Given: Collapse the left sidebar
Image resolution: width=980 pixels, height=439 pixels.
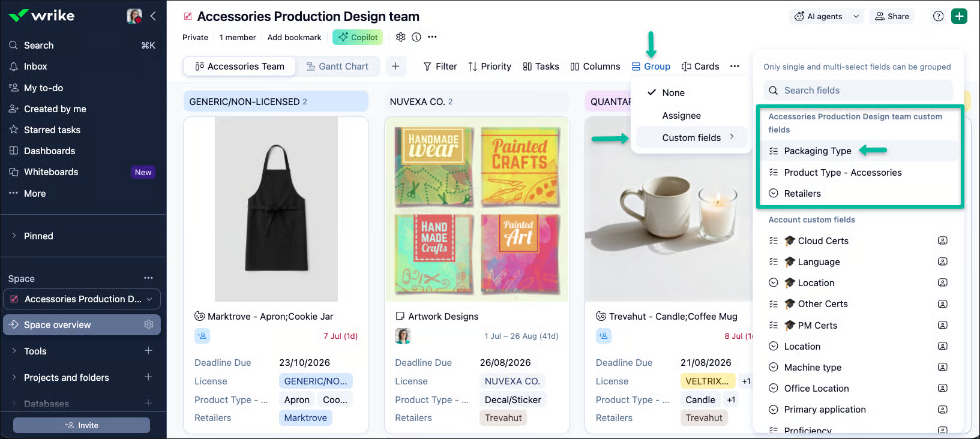Looking at the screenshot, I should 153,16.
